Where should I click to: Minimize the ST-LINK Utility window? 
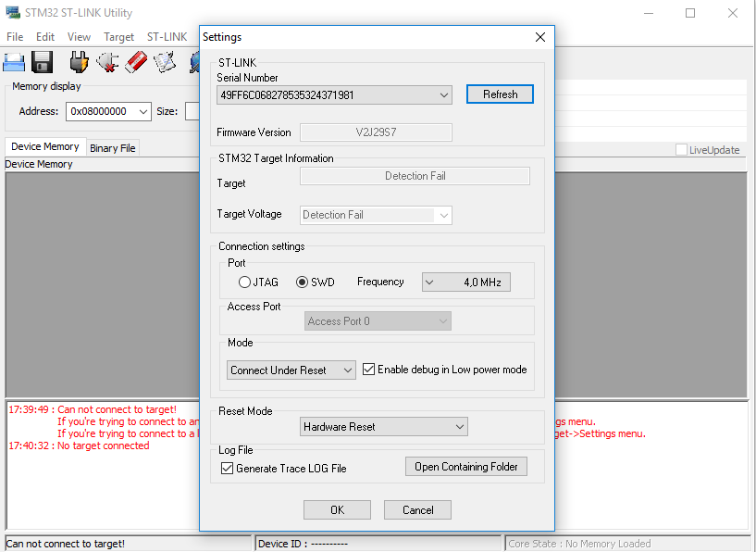tap(649, 13)
